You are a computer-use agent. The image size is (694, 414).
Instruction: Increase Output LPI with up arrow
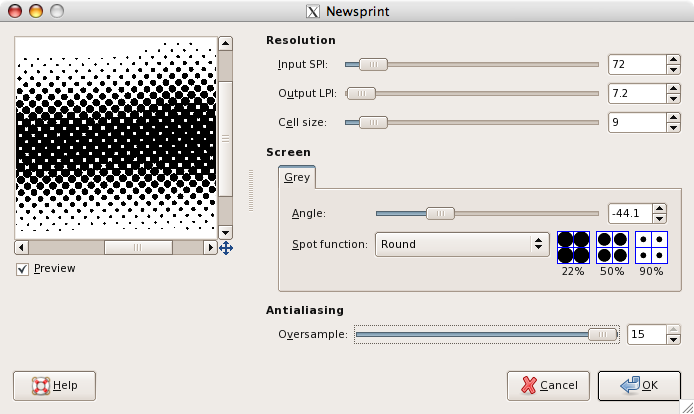coord(673,88)
